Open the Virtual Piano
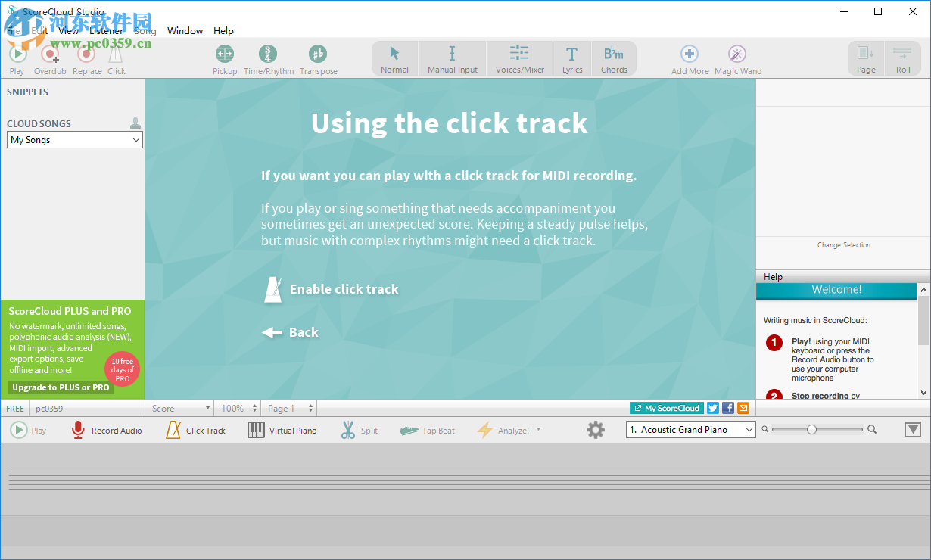 [x=282, y=431]
